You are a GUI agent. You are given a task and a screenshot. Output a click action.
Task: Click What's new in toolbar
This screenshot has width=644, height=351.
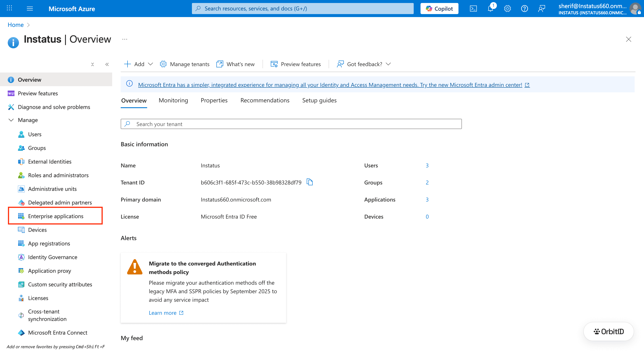click(235, 64)
